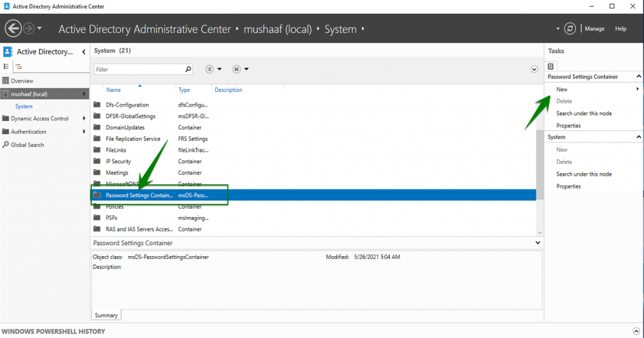Image resolution: width=644 pixels, height=338 pixels.
Task: Expand the filter criteria chevron
Action: point(534,69)
